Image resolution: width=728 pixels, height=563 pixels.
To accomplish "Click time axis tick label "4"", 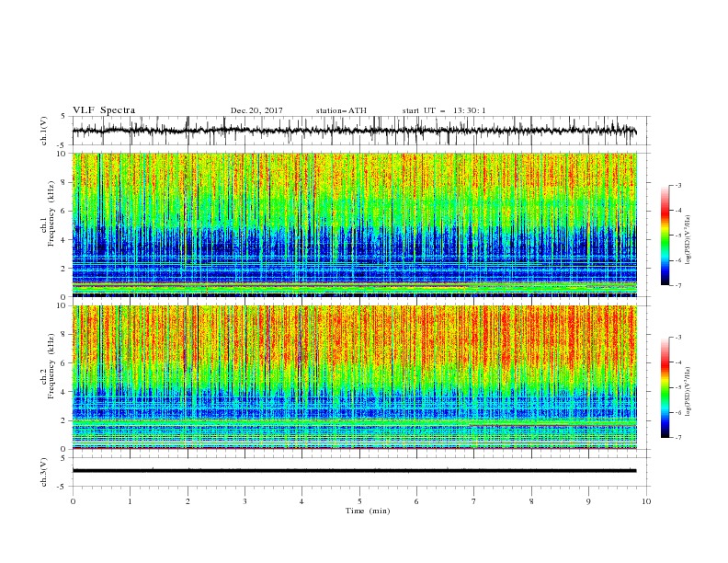I will [x=301, y=501].
